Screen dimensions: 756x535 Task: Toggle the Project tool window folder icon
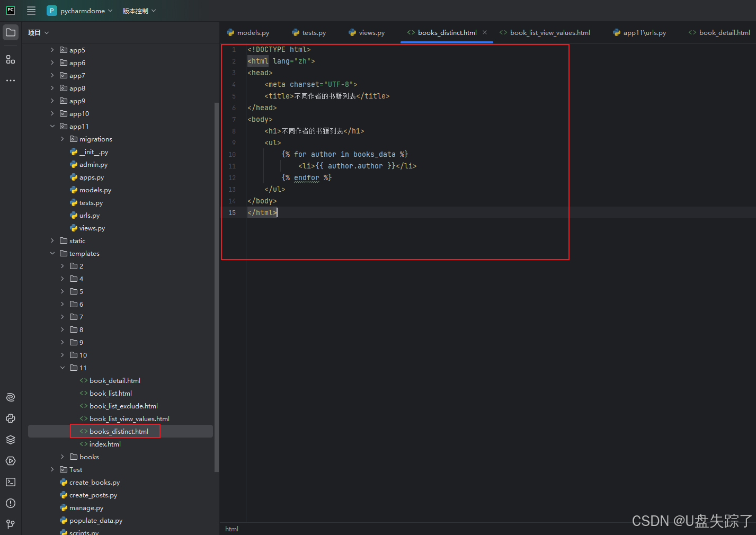click(11, 32)
